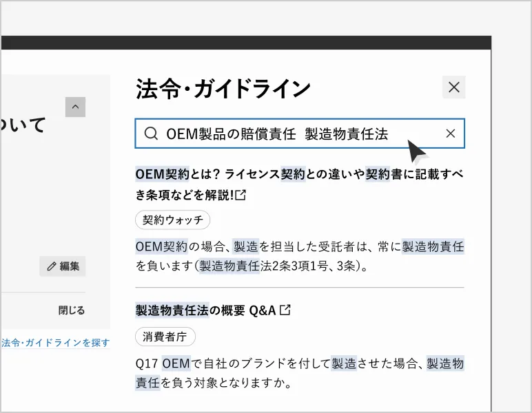The height and width of the screenshot is (413, 532).
Task: Click the 編集 edit button
Action: click(x=63, y=266)
